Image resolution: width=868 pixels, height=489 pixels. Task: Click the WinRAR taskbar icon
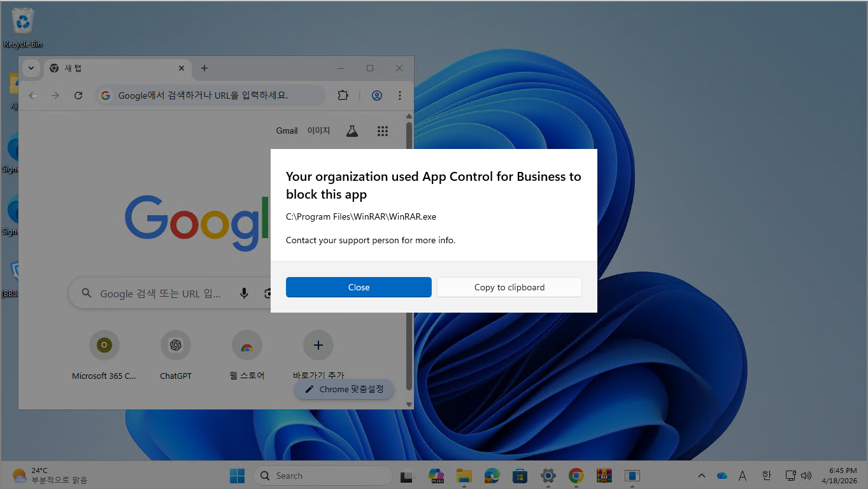point(604,476)
